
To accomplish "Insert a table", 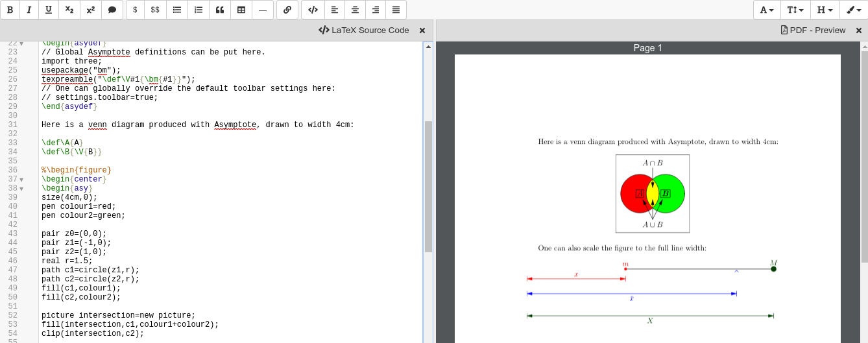I will click(x=241, y=10).
